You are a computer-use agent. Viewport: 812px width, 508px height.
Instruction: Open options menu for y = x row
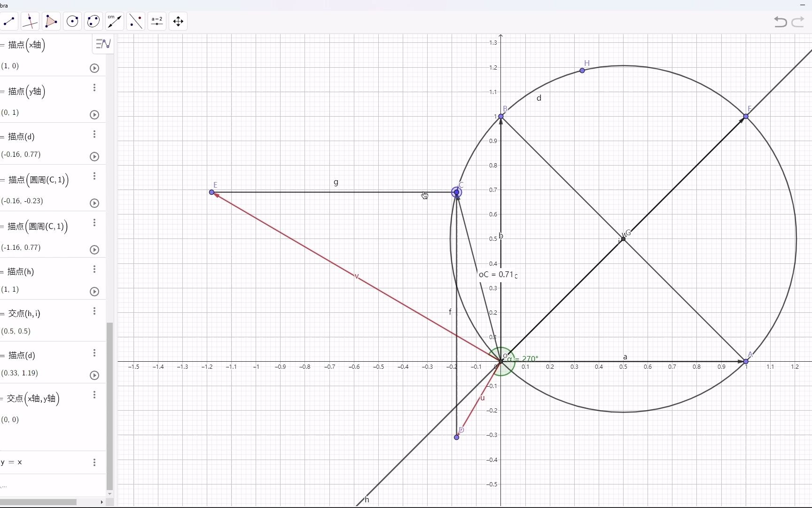coord(94,462)
